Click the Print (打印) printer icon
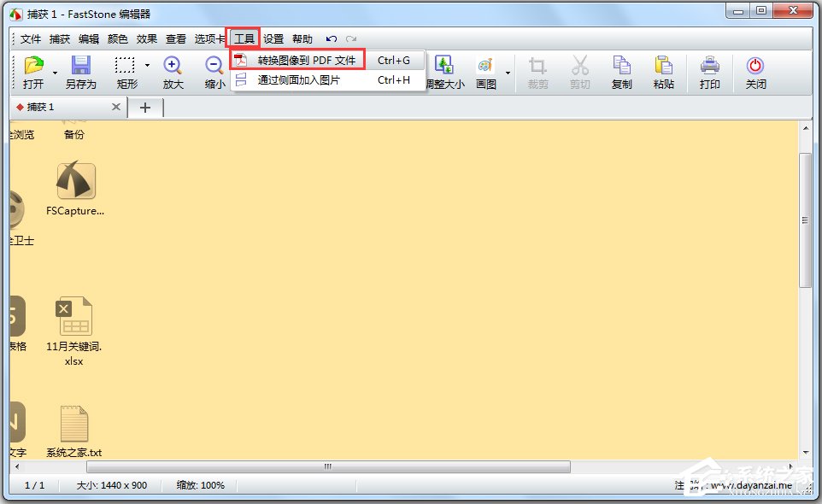The height and width of the screenshot is (504, 822). pos(710,66)
